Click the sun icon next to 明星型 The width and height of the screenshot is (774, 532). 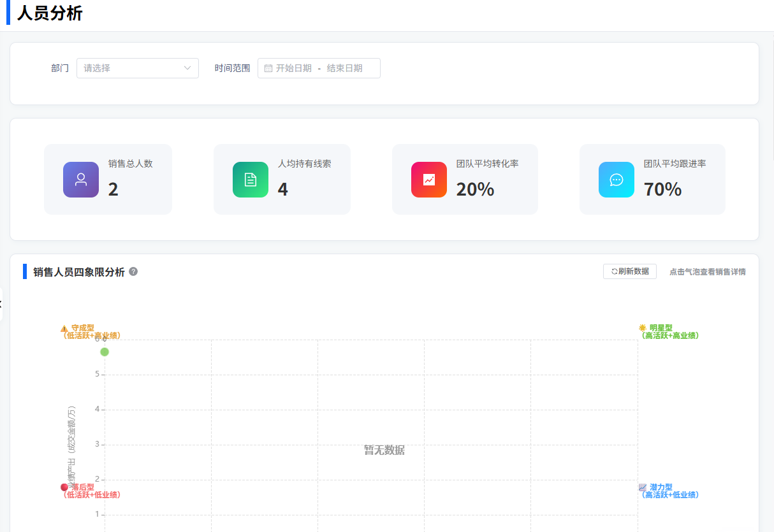click(643, 327)
